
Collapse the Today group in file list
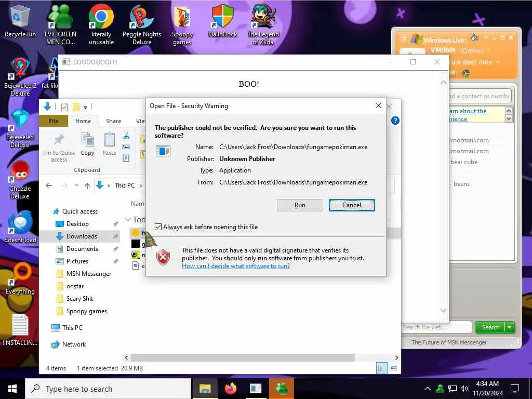[128, 220]
